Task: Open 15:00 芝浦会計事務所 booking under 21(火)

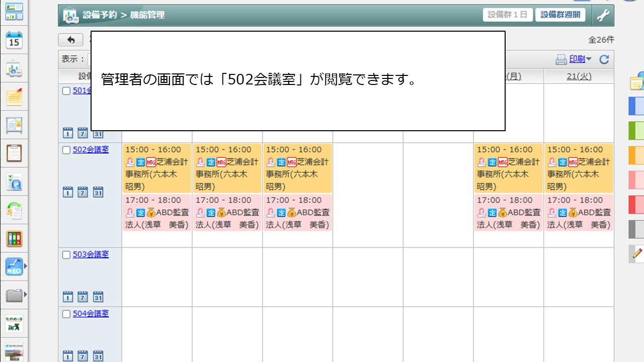Action: pyautogui.click(x=579, y=168)
